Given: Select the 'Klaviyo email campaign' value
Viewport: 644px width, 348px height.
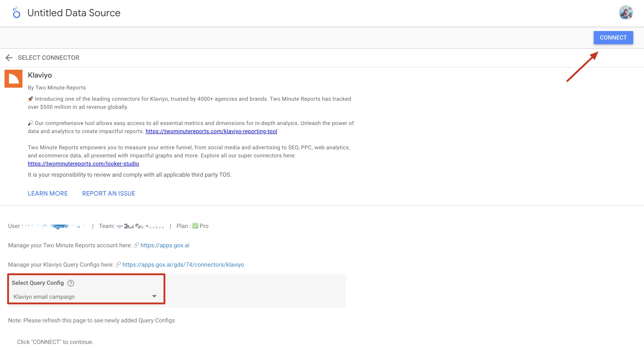Looking at the screenshot, I should coord(44,297).
